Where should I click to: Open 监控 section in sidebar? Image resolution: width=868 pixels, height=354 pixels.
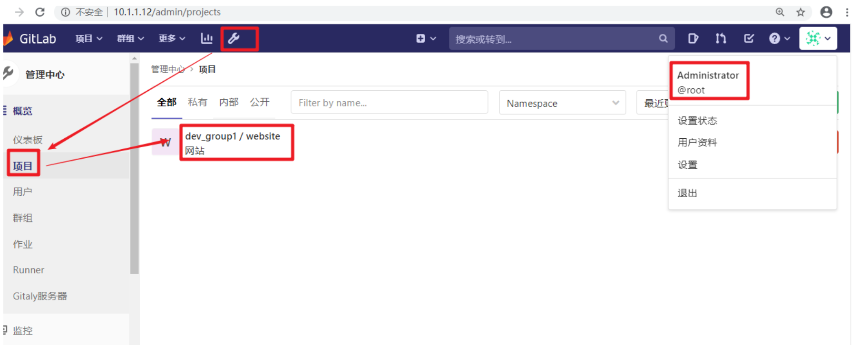tap(22, 330)
